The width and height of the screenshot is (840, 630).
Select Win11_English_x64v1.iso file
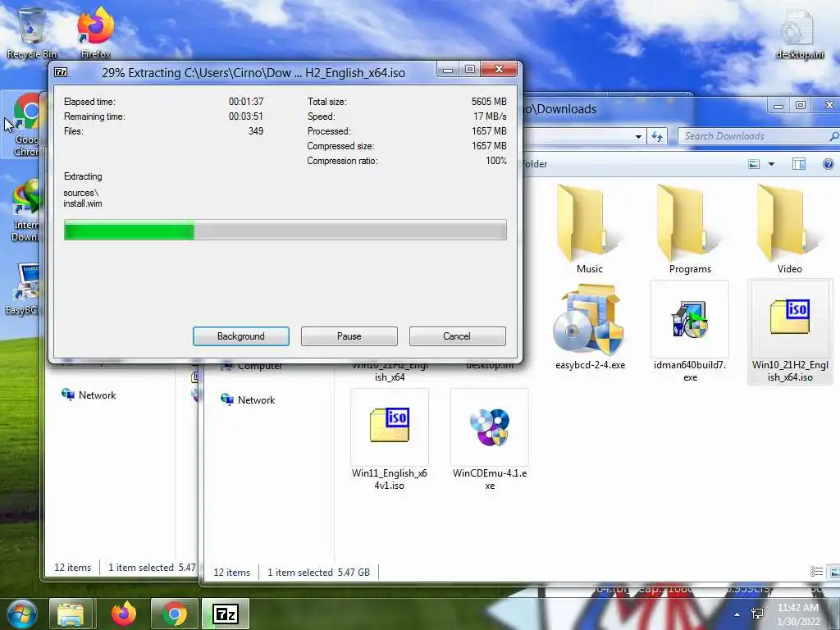(x=390, y=440)
